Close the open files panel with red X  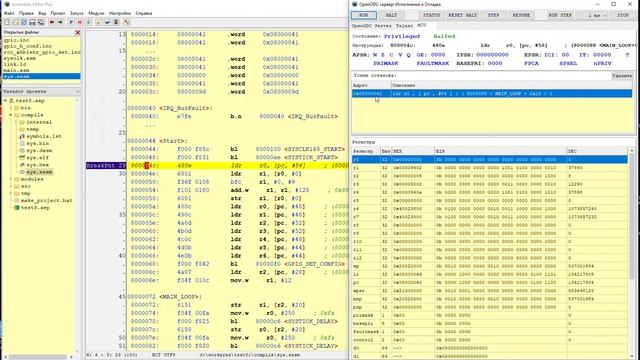pos(78,32)
